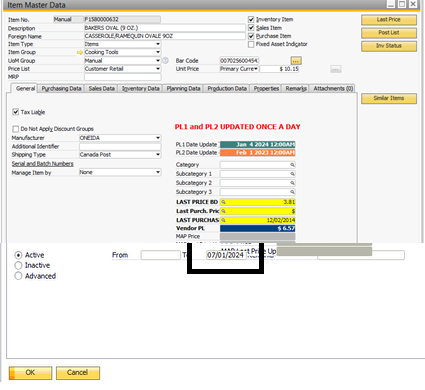The width and height of the screenshot is (425, 390).
Task: Click the Additional Identifier field
Action: [120, 147]
